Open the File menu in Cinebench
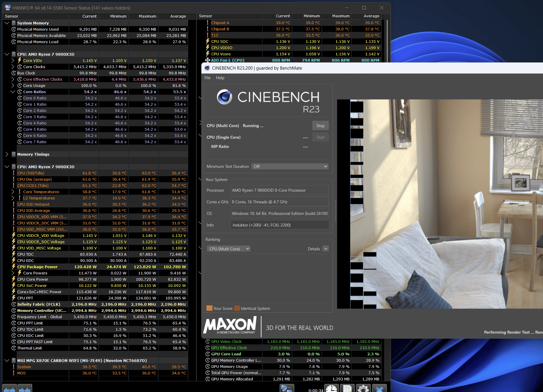The image size is (543, 392). tap(207, 78)
